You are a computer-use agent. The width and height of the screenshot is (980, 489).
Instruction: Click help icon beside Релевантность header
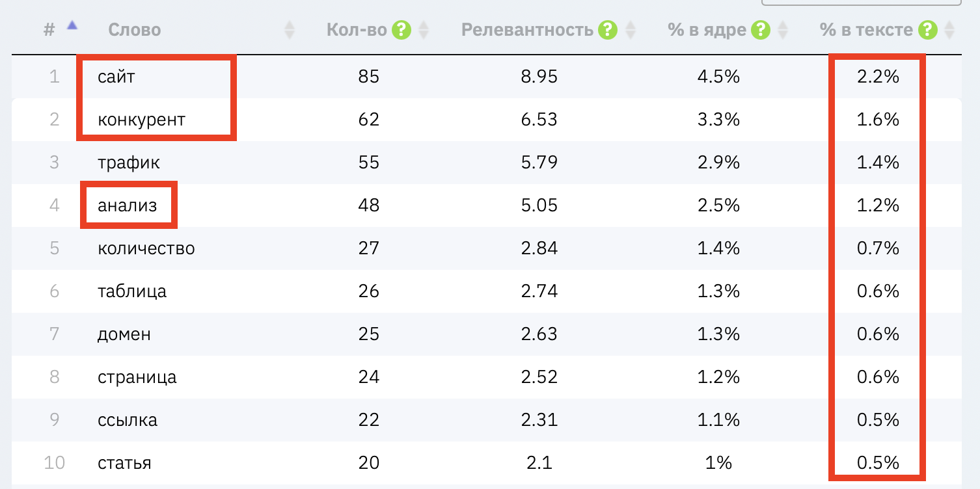click(608, 30)
